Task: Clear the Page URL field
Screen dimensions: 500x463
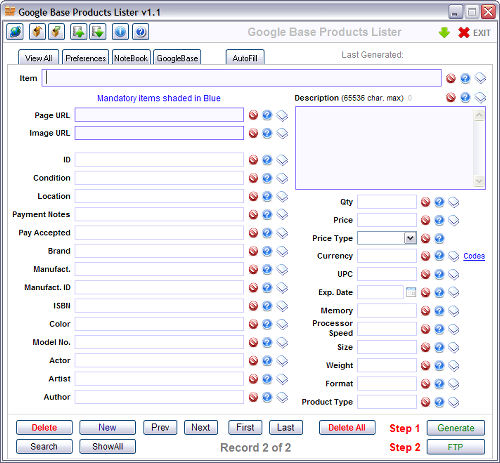Action: coord(253,115)
